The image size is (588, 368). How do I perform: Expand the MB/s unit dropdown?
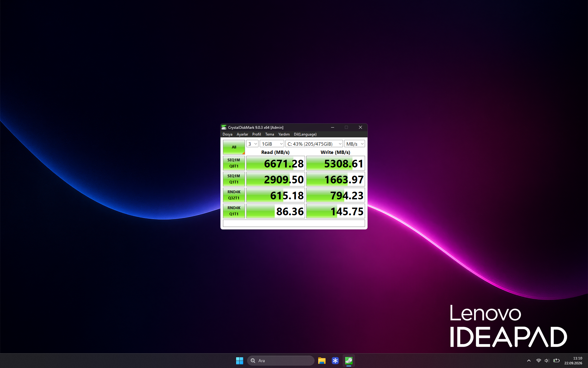[355, 144]
